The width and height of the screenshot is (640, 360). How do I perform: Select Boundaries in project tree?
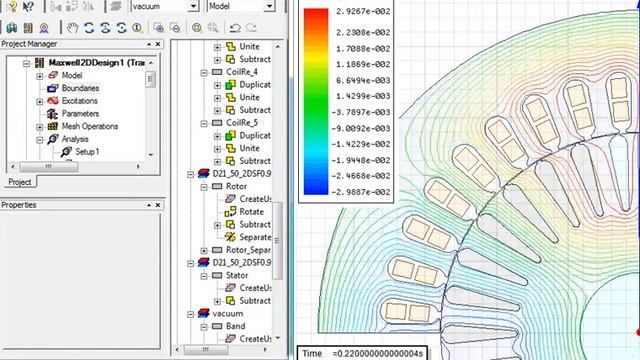click(80, 88)
